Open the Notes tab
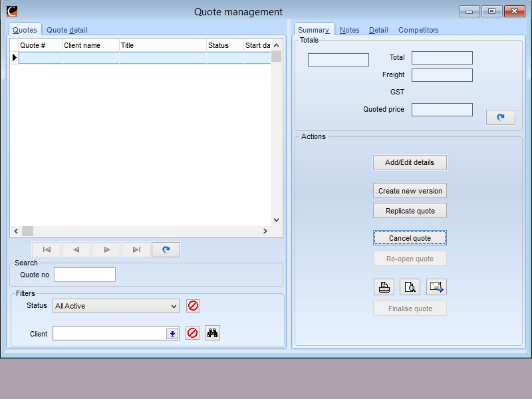Viewport: 532px width, 399px height. (x=350, y=30)
